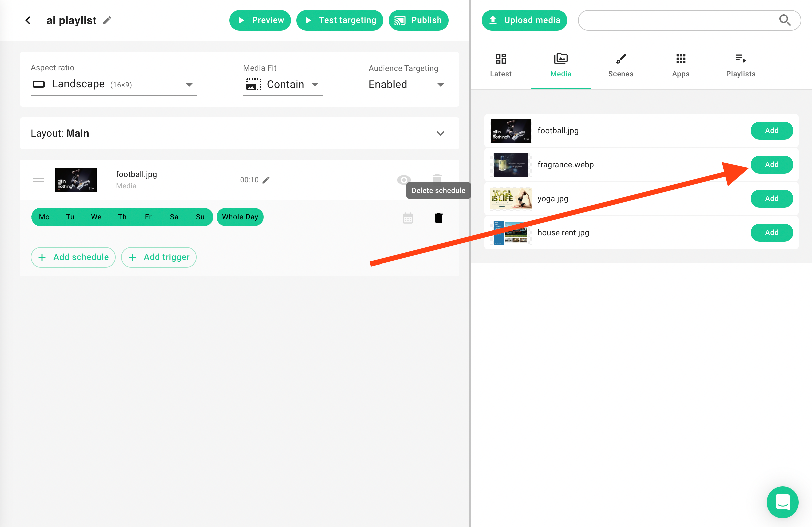
Task: Toggle the Whole Day schedule pill
Action: point(240,217)
